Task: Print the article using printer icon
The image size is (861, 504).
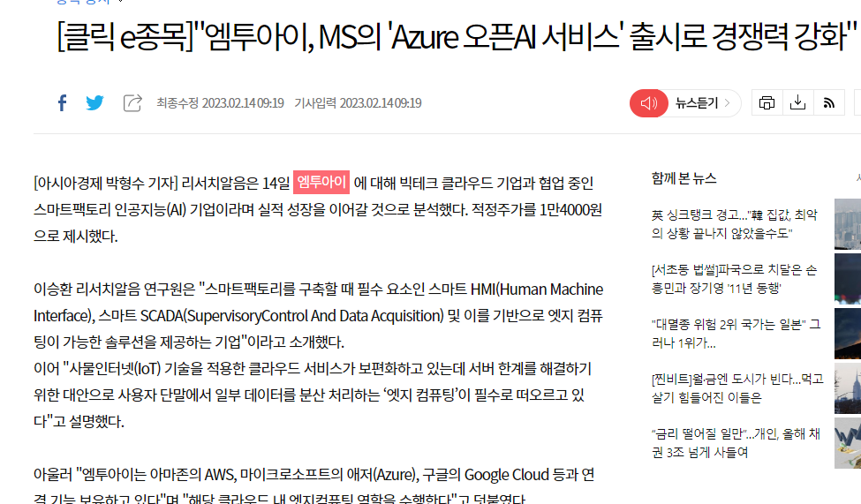Action: click(x=767, y=103)
